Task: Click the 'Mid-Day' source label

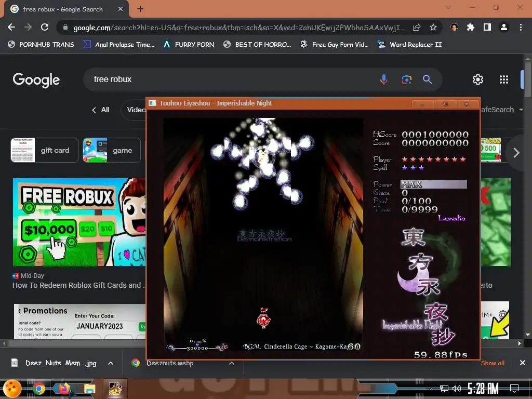Action: pyautogui.click(x=32, y=276)
